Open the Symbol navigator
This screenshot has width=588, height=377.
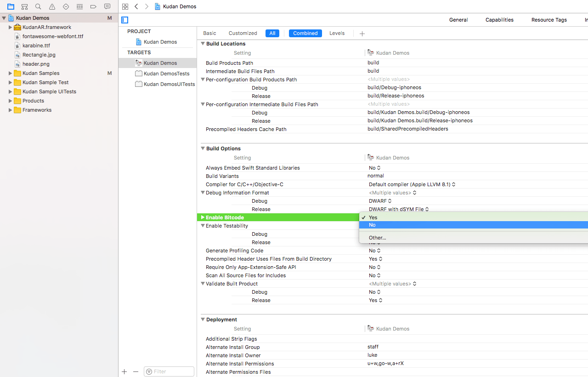[x=24, y=6]
